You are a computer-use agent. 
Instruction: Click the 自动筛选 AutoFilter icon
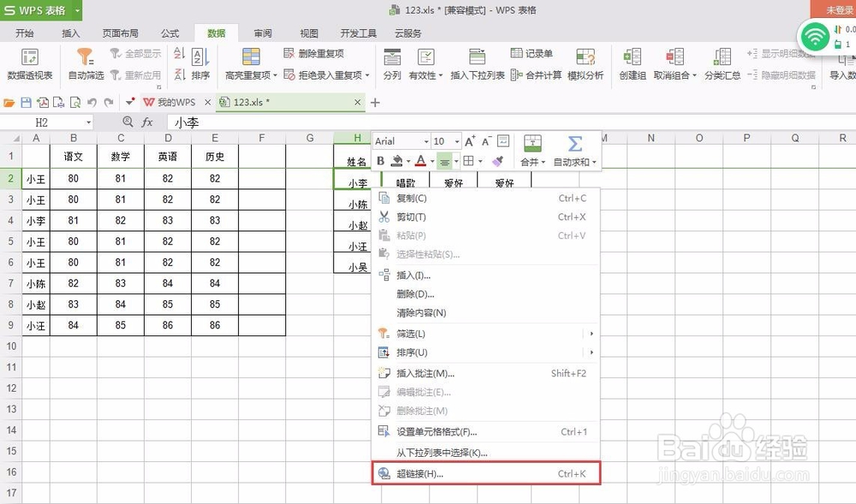pyautogui.click(x=83, y=55)
